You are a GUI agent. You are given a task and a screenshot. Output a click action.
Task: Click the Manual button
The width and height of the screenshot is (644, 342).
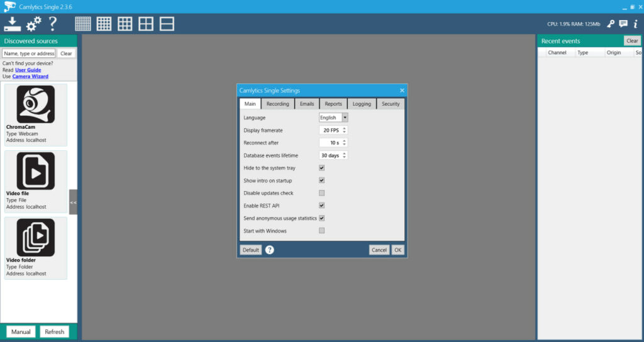click(x=21, y=332)
